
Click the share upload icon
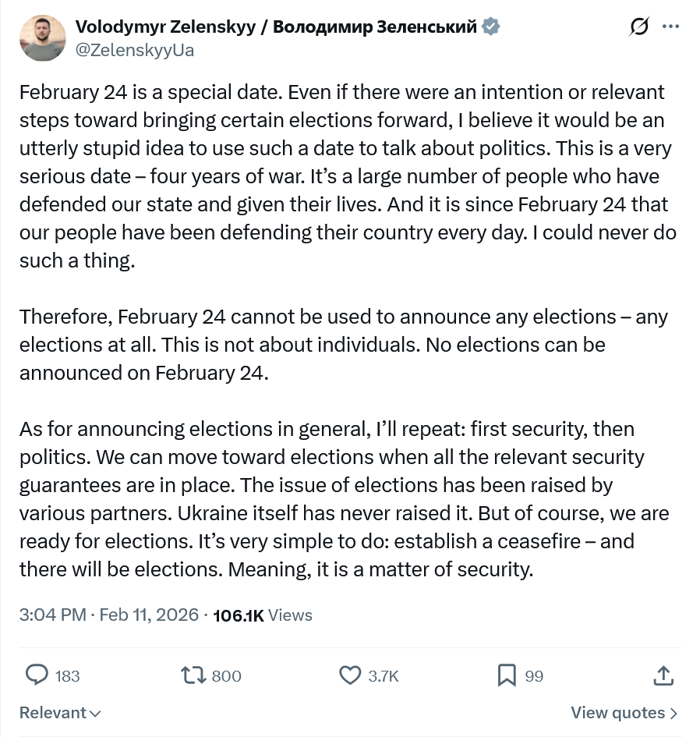(x=663, y=675)
